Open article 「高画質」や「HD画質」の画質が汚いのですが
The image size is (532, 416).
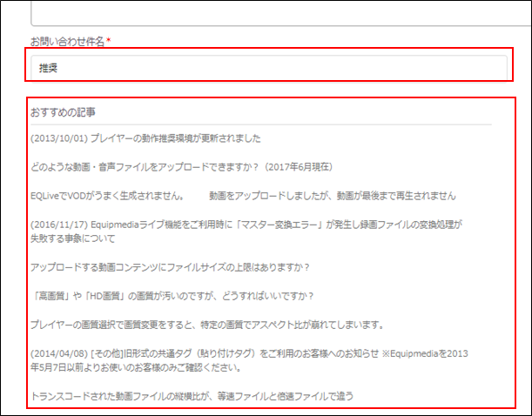[x=172, y=296]
